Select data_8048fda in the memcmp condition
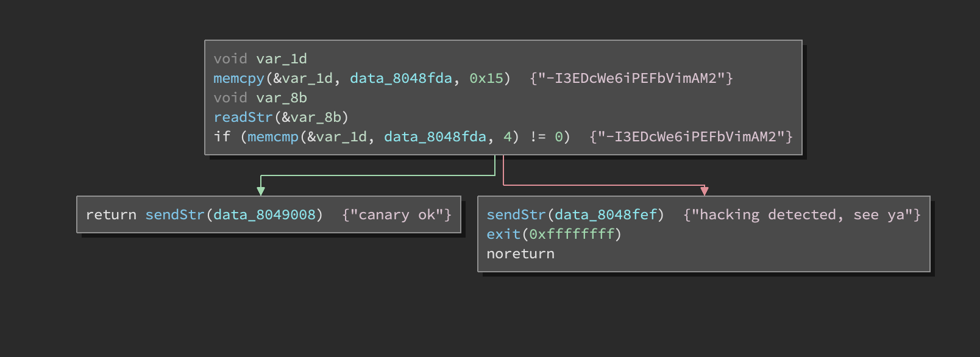This screenshot has width=980, height=357. 435,136
